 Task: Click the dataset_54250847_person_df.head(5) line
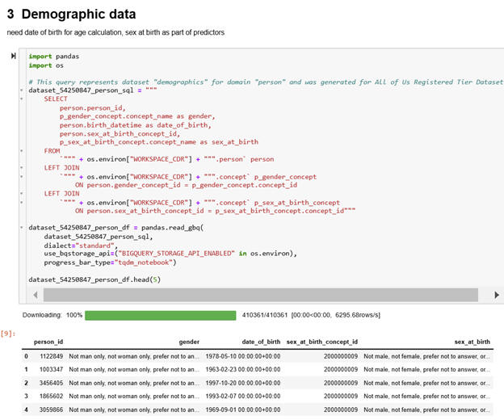tap(94, 279)
